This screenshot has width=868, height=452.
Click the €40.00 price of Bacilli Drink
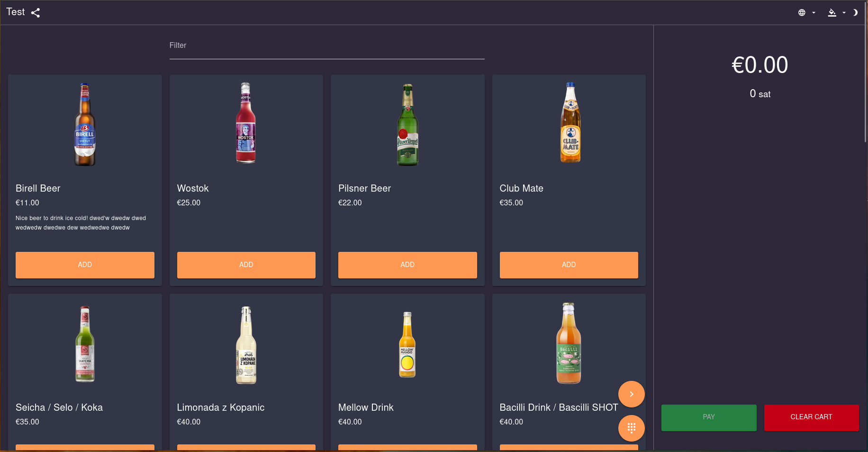pos(511,422)
